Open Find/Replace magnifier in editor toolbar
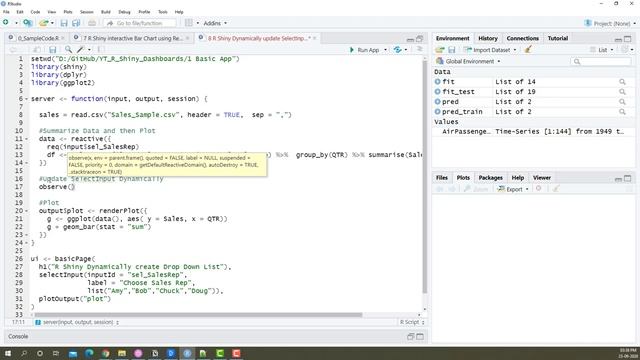The image size is (640, 360). [68, 49]
